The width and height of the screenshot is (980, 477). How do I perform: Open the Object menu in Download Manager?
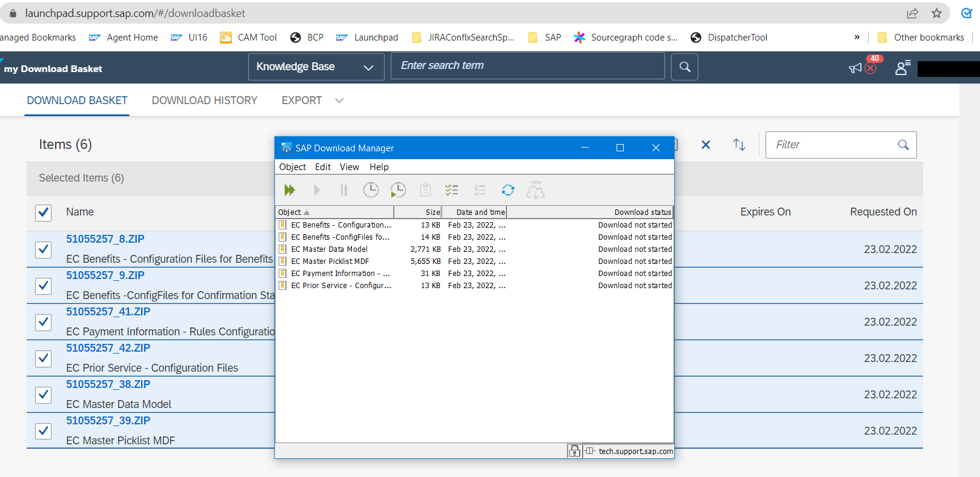[x=293, y=167]
